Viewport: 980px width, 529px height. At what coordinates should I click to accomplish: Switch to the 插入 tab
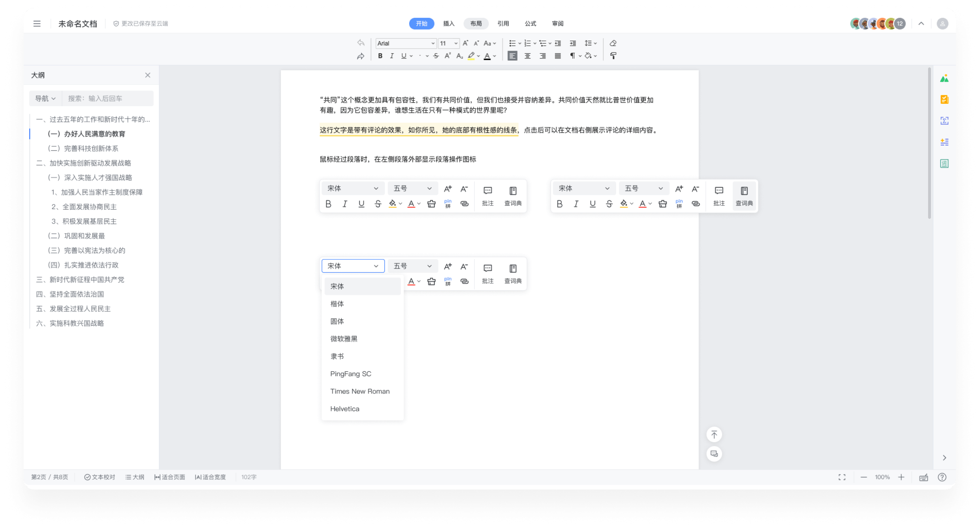click(x=449, y=24)
